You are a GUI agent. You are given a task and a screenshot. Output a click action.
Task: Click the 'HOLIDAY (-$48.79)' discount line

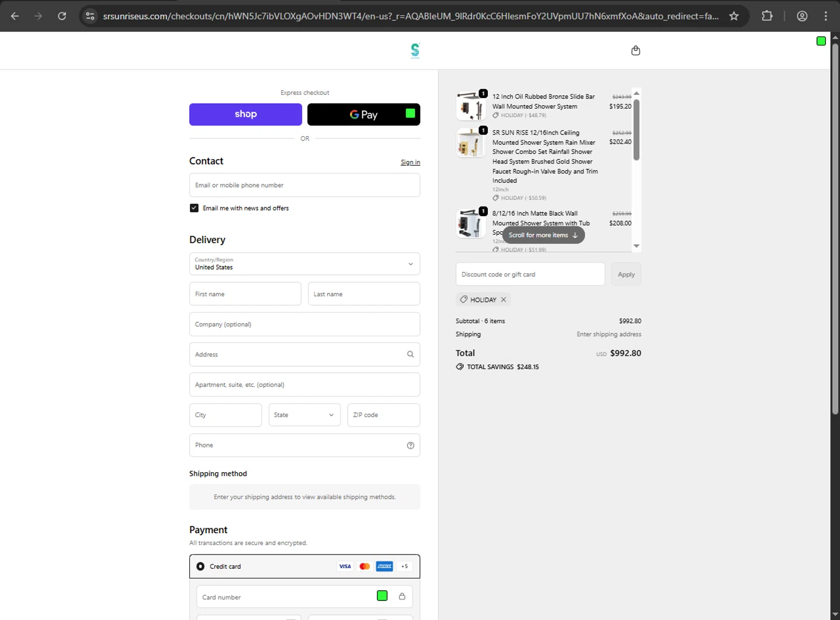coord(524,115)
